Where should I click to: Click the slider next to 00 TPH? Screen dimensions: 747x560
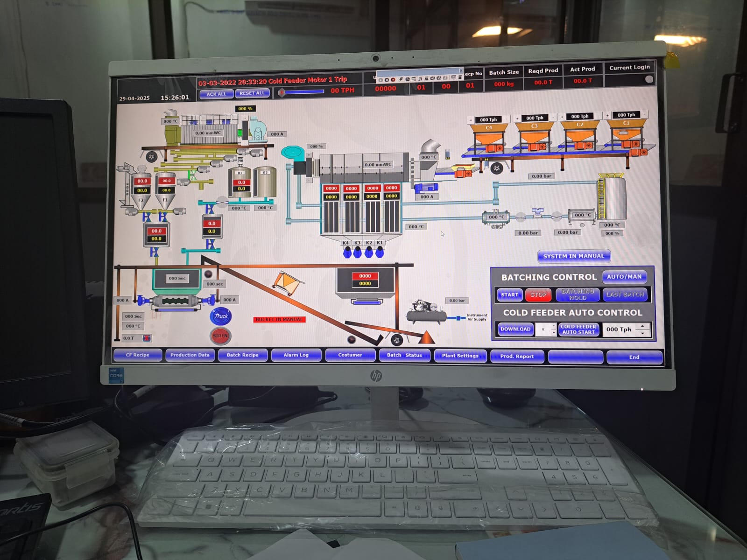tap(302, 92)
